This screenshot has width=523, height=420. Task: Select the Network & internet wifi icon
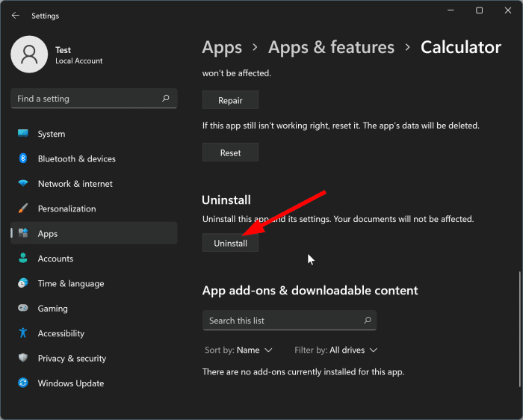click(x=23, y=184)
